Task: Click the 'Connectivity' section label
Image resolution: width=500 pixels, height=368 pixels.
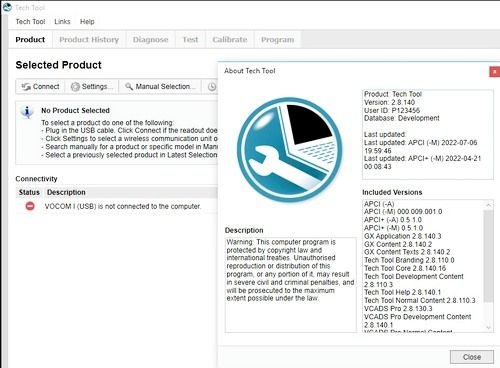Action: (36, 179)
